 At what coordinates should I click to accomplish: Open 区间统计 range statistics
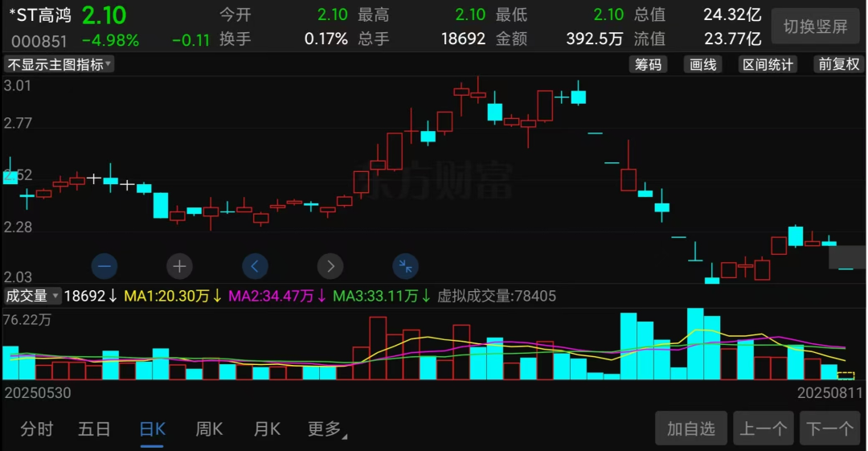tap(768, 64)
